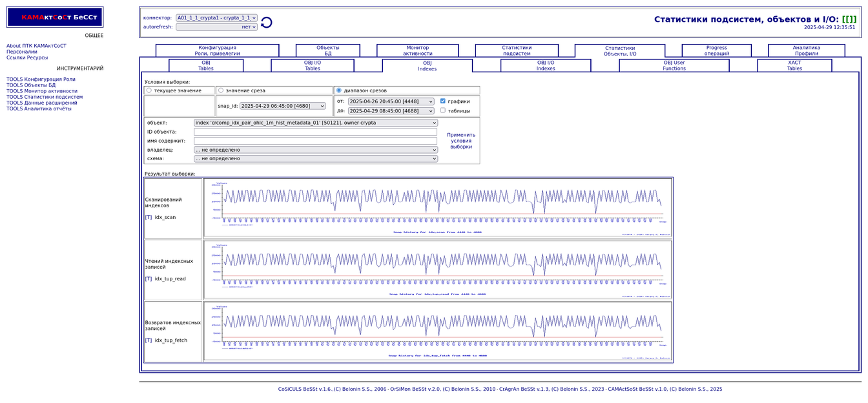This screenshot has width=868, height=403.
Task: Expand the snap_id dropdown
Action: click(282, 106)
